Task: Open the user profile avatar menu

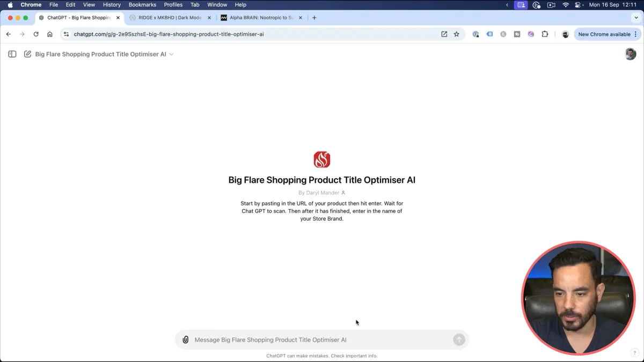Action: [x=631, y=54]
